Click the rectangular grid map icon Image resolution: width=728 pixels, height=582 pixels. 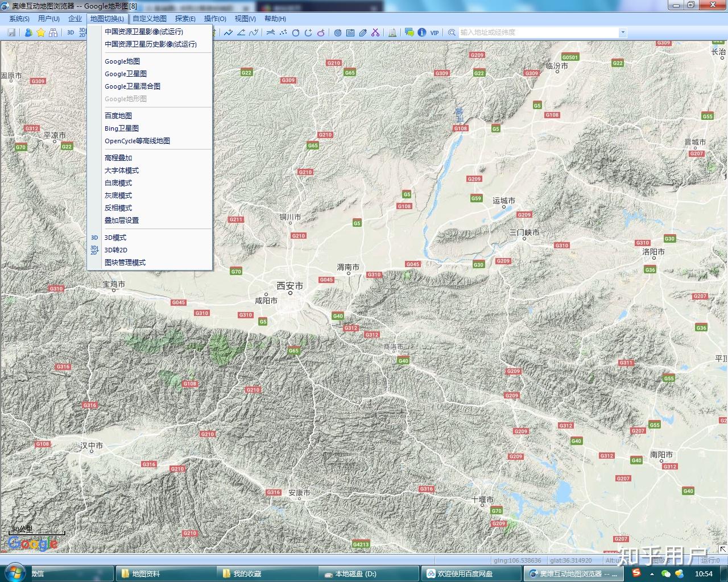click(x=350, y=32)
